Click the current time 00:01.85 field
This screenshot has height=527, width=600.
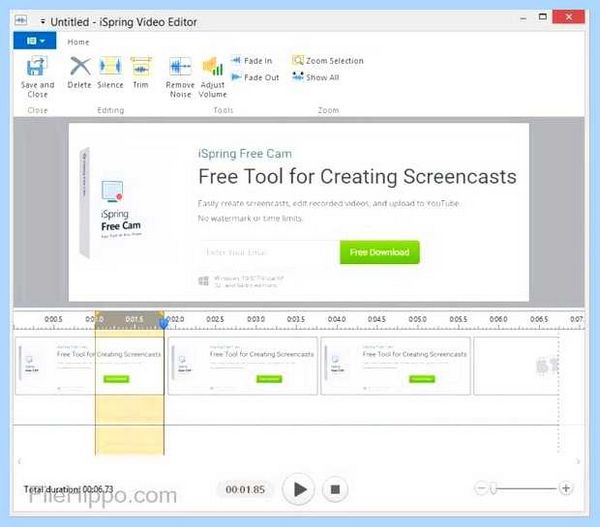[245, 489]
